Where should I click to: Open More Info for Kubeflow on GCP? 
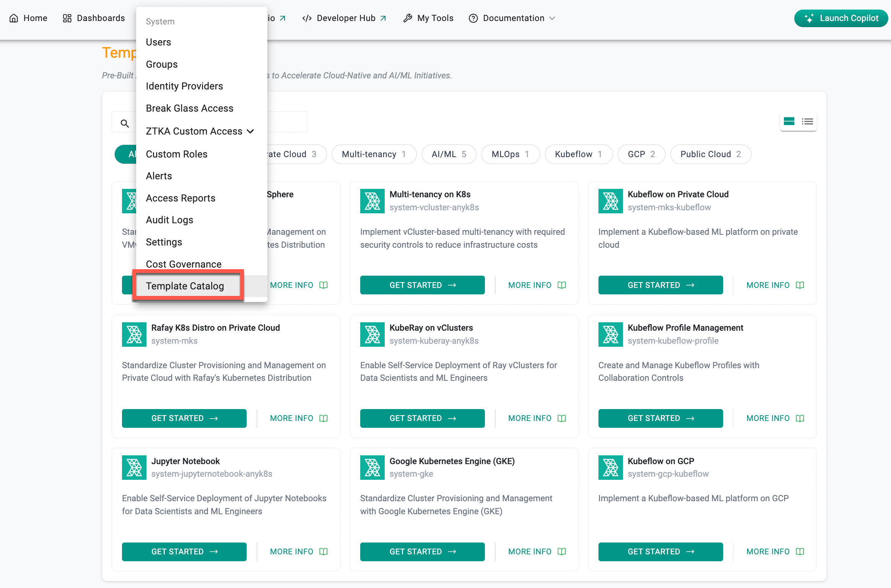[x=775, y=552]
